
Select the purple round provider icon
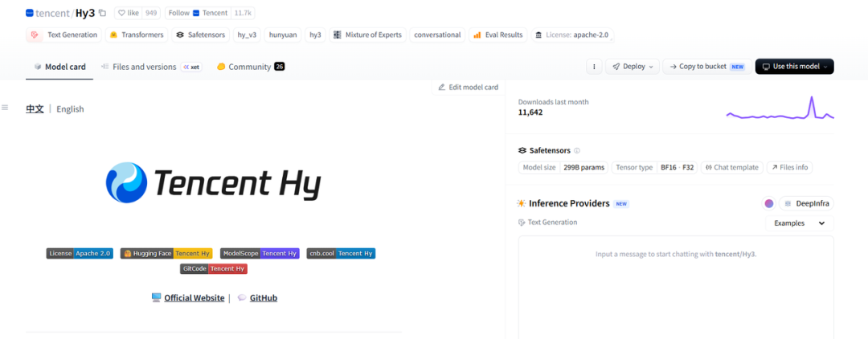769,203
